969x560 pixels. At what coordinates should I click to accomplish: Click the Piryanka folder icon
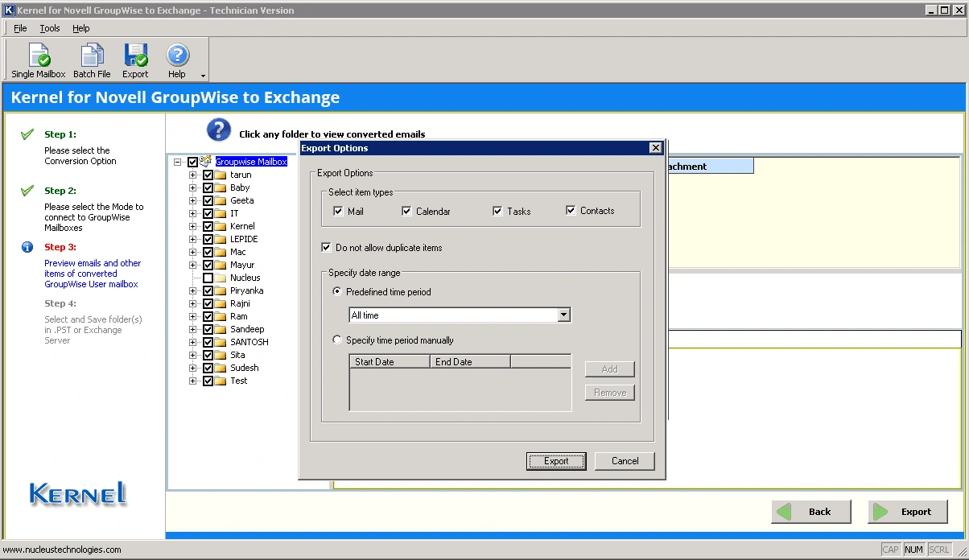(221, 290)
